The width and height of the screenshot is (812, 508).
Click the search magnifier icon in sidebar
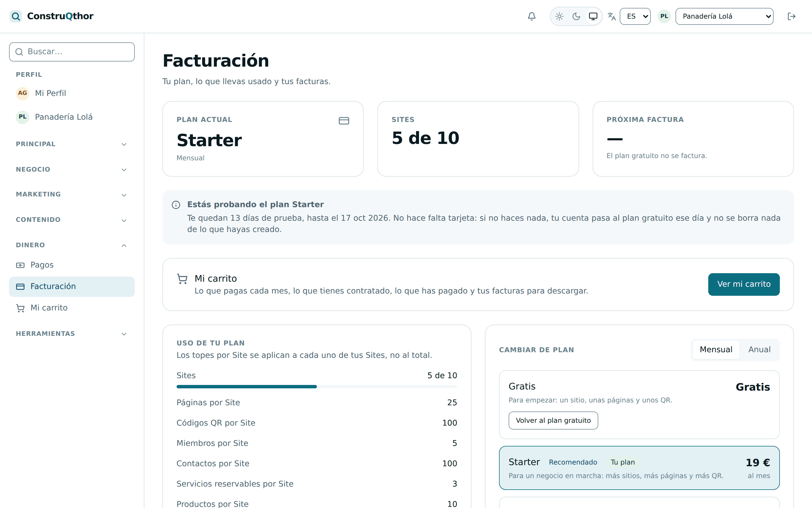point(19,52)
